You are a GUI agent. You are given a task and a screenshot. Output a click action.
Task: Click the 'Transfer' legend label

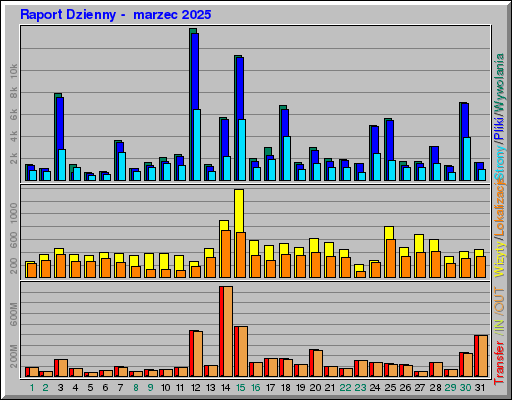499,363
